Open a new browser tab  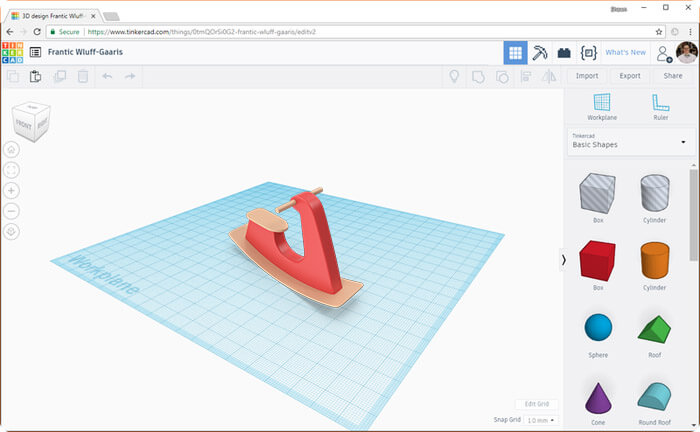111,17
